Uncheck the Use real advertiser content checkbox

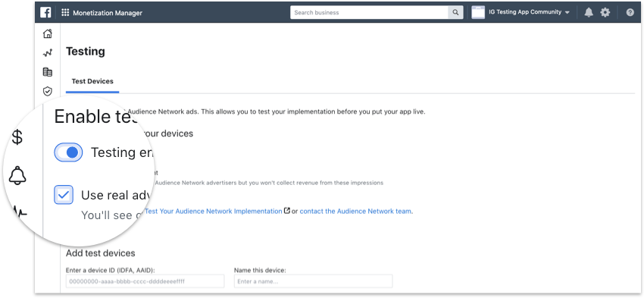coord(64,195)
